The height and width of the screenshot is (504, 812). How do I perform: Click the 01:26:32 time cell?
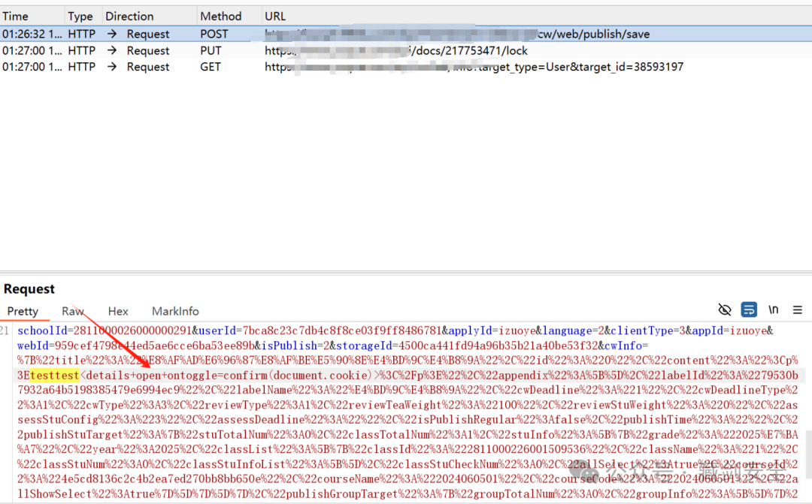[x=32, y=34]
